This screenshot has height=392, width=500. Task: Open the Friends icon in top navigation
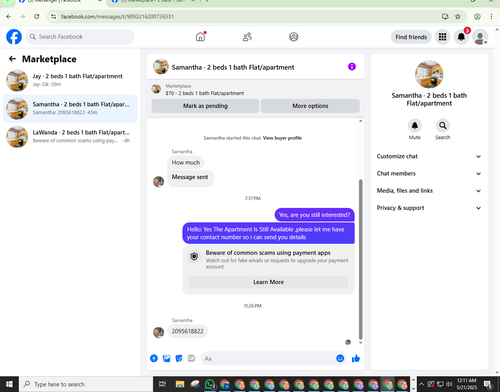247,37
